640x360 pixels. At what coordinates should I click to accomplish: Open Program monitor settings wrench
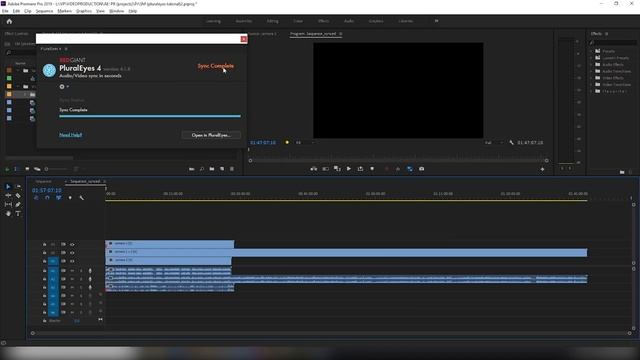click(x=511, y=142)
